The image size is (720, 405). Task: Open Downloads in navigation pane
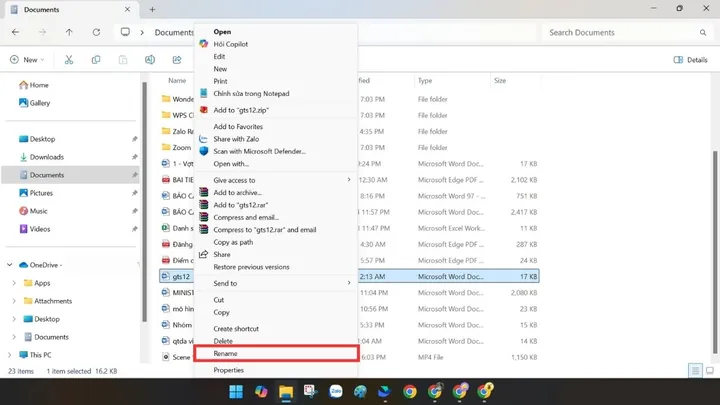point(42,157)
